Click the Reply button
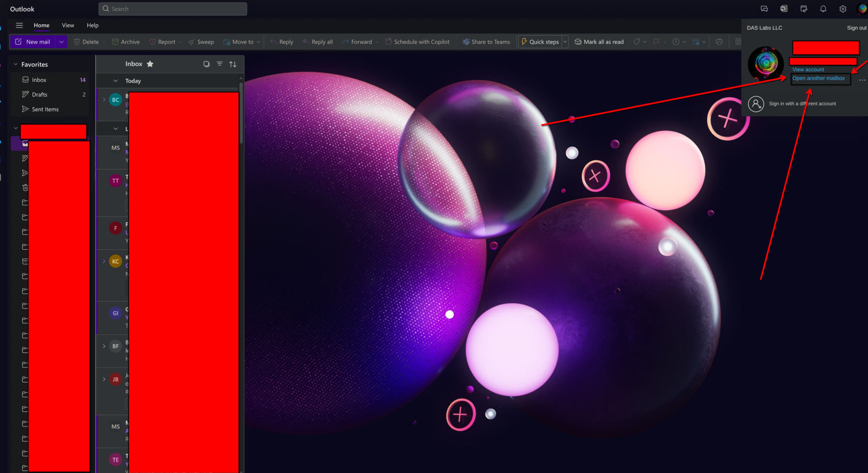The image size is (868, 473). [282, 42]
